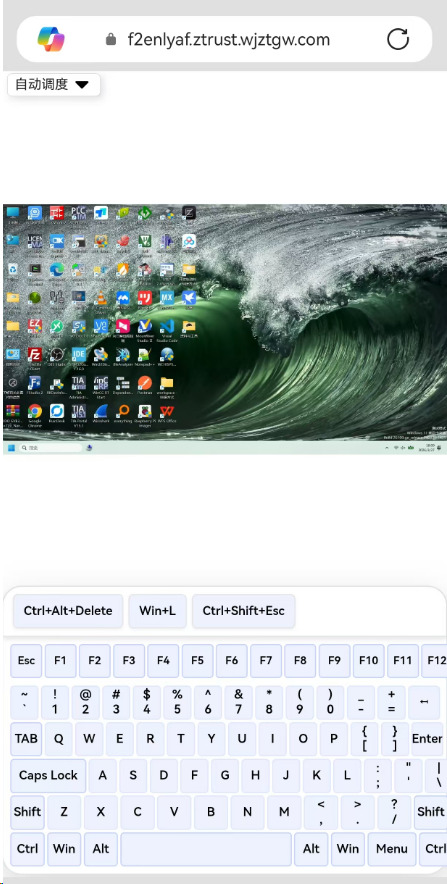Send the Win+L lock shortcut
Image resolution: width=447 pixels, height=884 pixels.
pyautogui.click(x=157, y=611)
